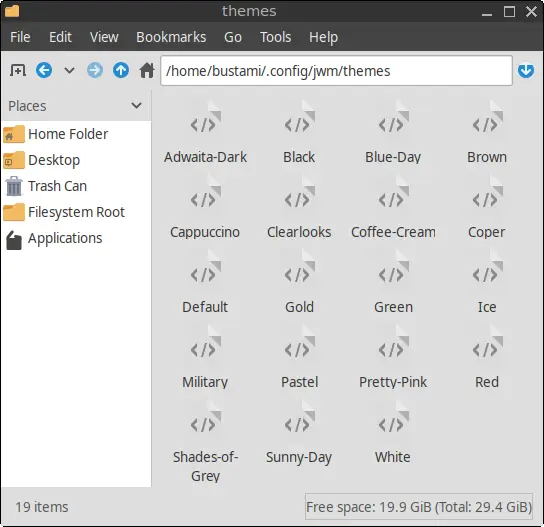Select the Clearlooks theme file
The height and width of the screenshot is (527, 544).
click(299, 208)
